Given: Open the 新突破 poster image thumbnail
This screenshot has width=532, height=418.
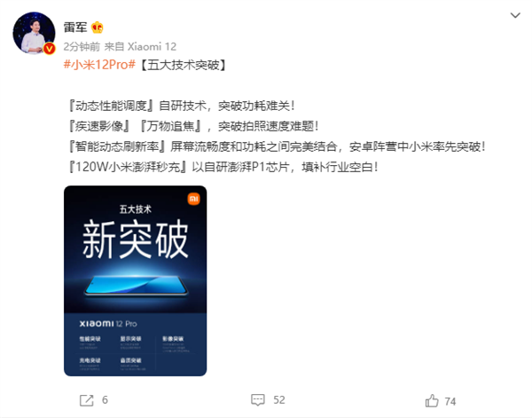Looking at the screenshot, I should pyautogui.click(x=136, y=280).
